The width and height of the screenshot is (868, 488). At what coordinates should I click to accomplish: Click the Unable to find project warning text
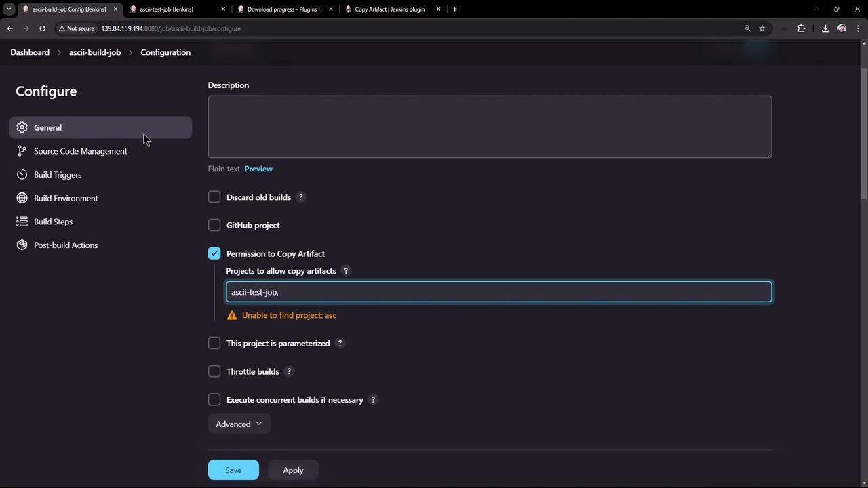(x=289, y=315)
